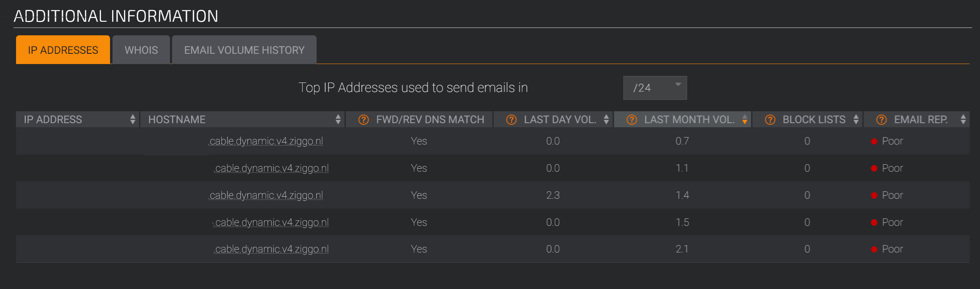Switch to Email Volume History tab
The image size is (980, 289).
coord(244,50)
